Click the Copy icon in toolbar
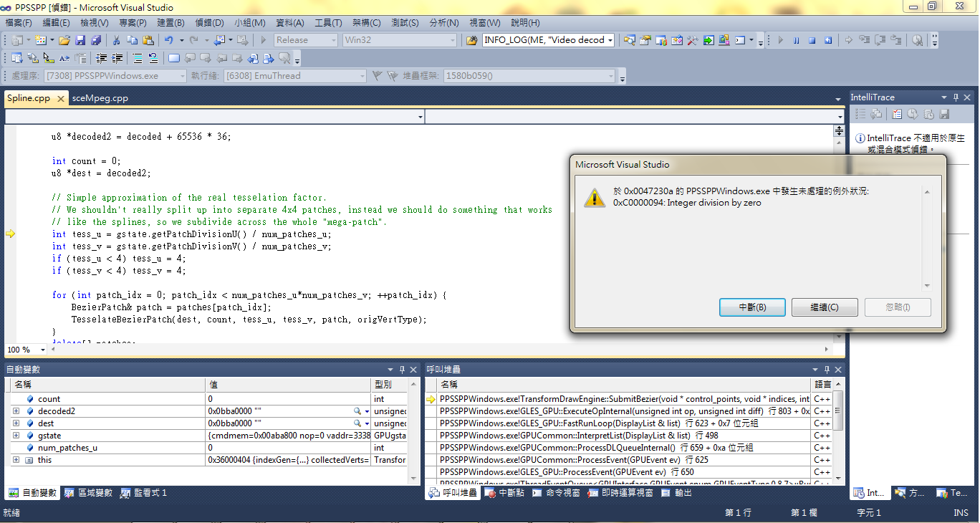 (x=133, y=40)
